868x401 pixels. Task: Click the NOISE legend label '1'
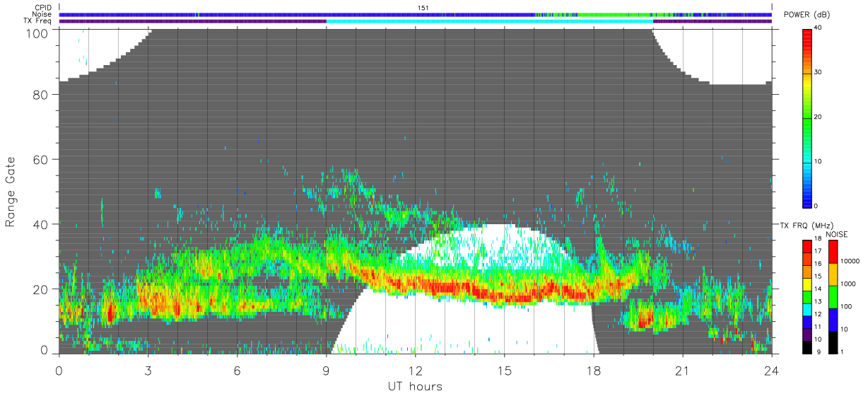(x=842, y=352)
